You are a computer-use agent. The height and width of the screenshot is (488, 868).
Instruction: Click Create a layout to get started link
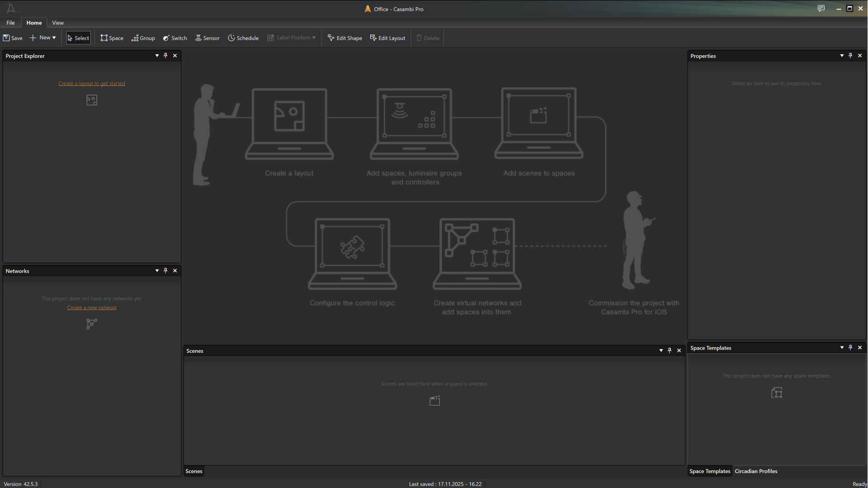click(91, 83)
